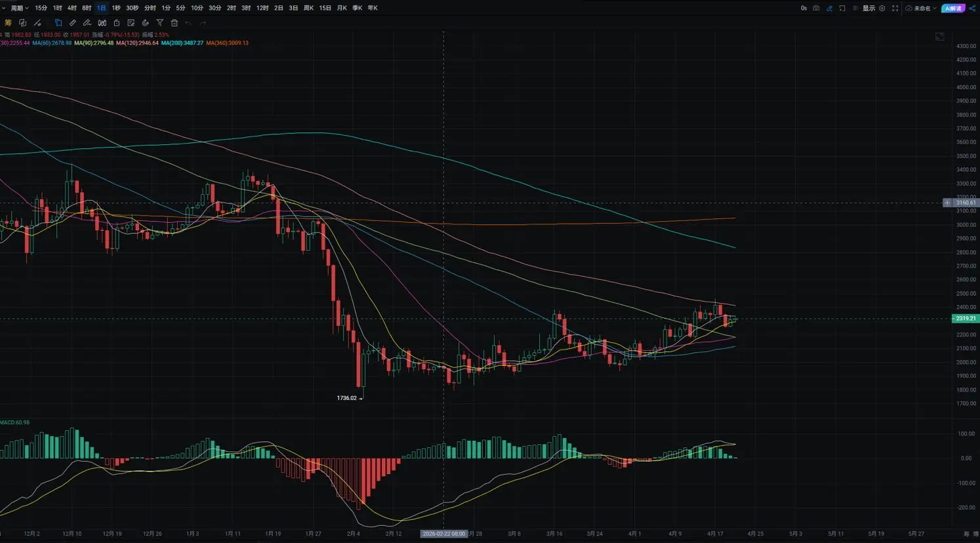This screenshot has height=543, width=980.
Task: Switch to the 15分 timeframe
Action: click(x=41, y=8)
